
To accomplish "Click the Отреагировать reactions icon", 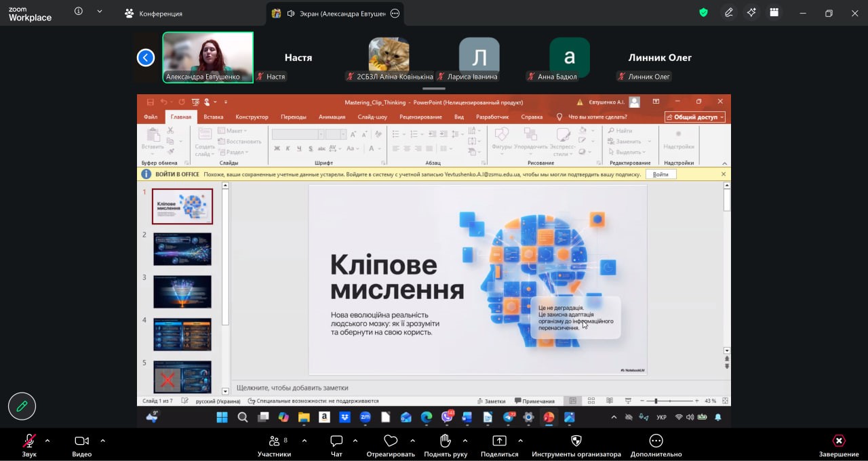I will pyautogui.click(x=391, y=441).
